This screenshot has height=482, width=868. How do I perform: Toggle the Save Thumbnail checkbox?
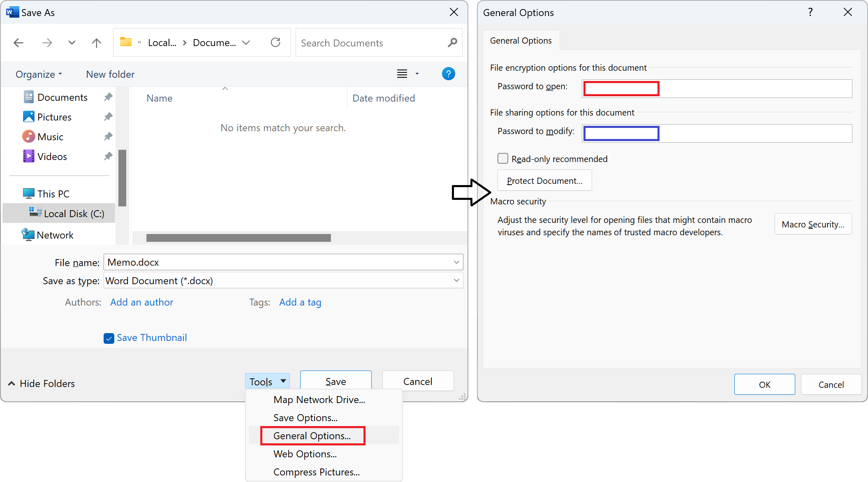109,338
